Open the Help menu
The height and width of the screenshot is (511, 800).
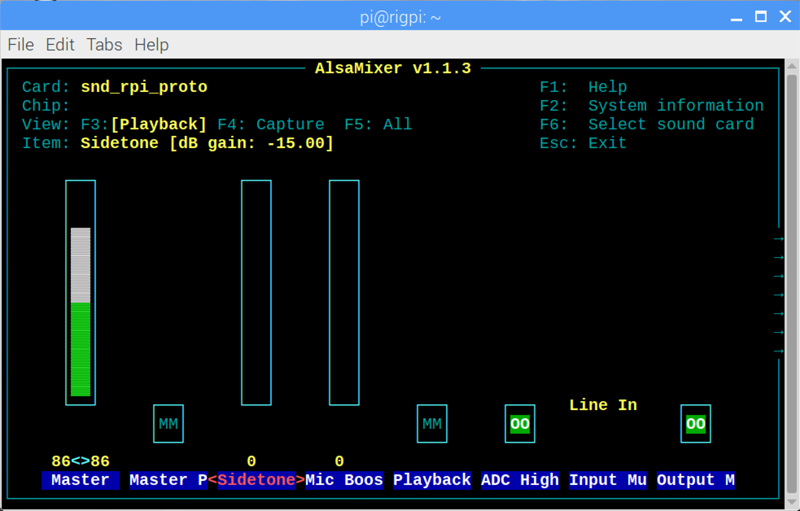152,45
